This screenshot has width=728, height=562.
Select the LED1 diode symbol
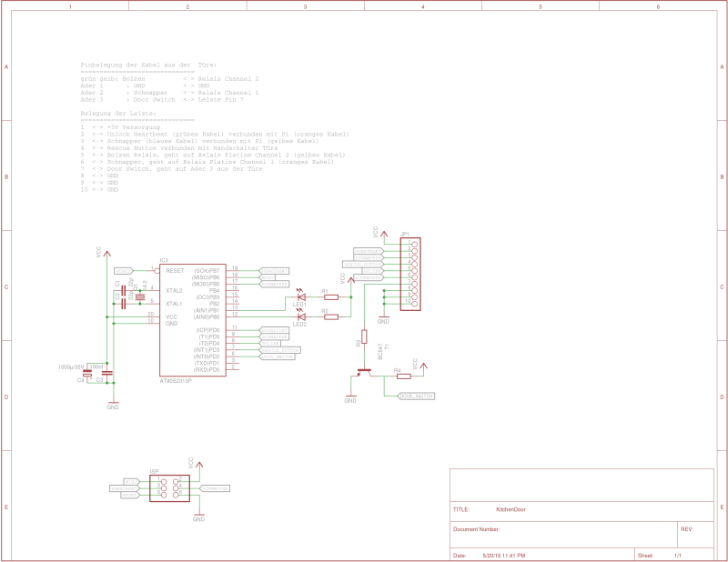point(301,296)
